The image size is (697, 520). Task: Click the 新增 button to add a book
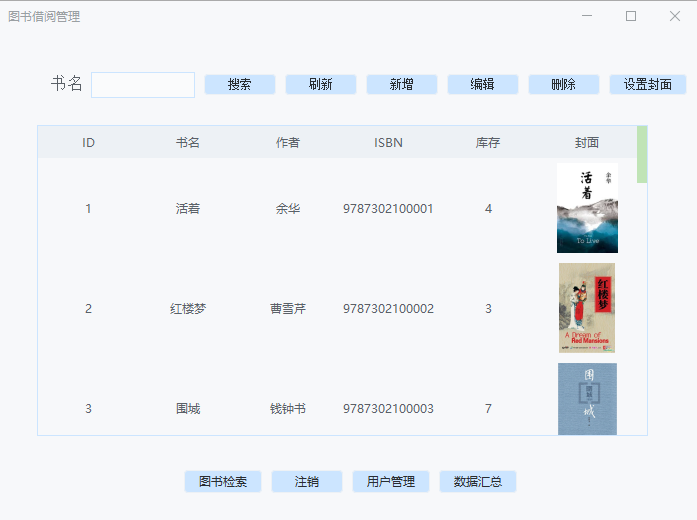coord(402,84)
